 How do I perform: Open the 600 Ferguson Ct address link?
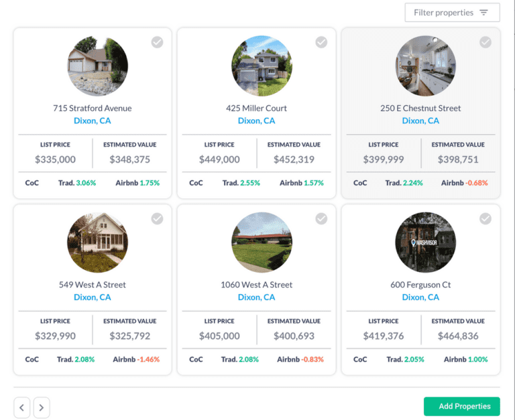click(x=420, y=285)
